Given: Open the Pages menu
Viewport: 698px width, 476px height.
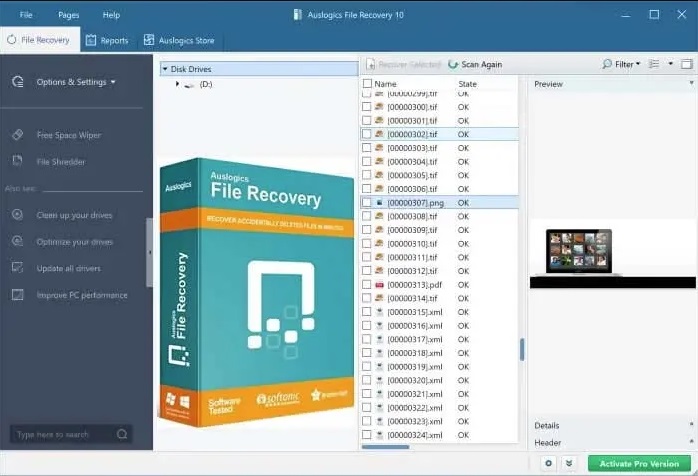Looking at the screenshot, I should pyautogui.click(x=68, y=15).
